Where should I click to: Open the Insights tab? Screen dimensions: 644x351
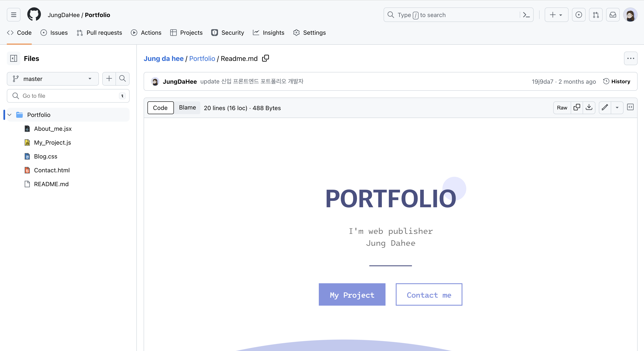pyautogui.click(x=269, y=33)
